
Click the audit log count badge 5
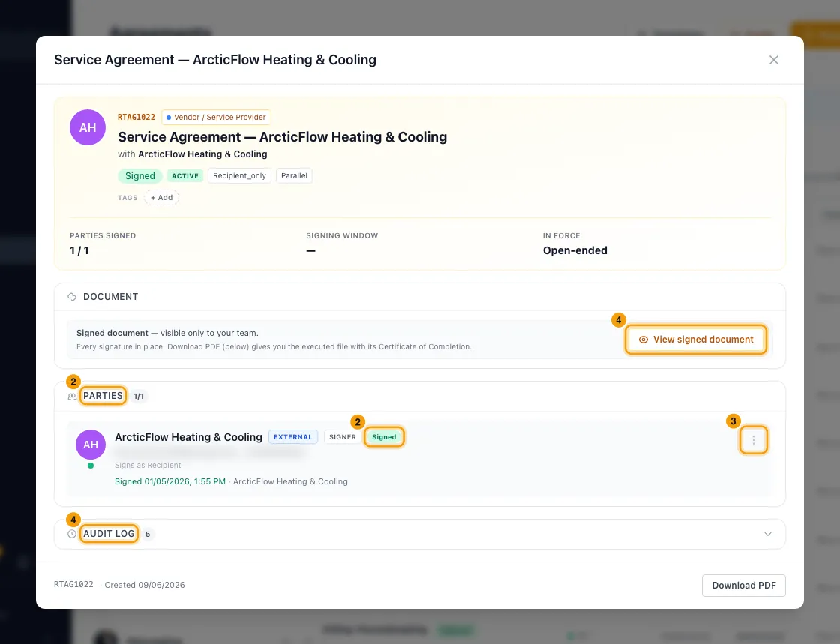coord(148,534)
